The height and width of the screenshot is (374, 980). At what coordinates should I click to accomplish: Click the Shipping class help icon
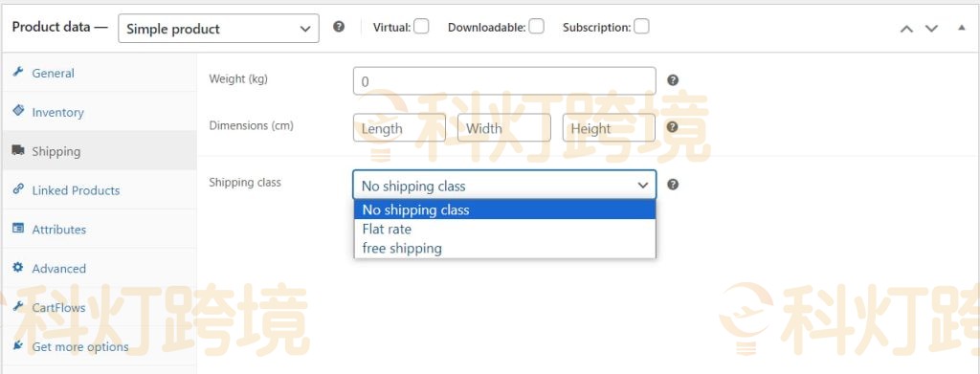[673, 185]
